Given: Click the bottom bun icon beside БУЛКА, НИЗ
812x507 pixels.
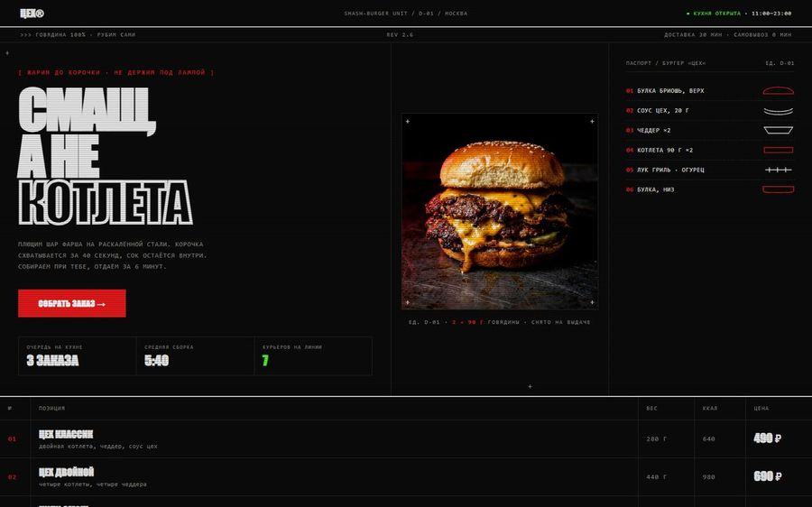Looking at the screenshot, I should coord(778,189).
